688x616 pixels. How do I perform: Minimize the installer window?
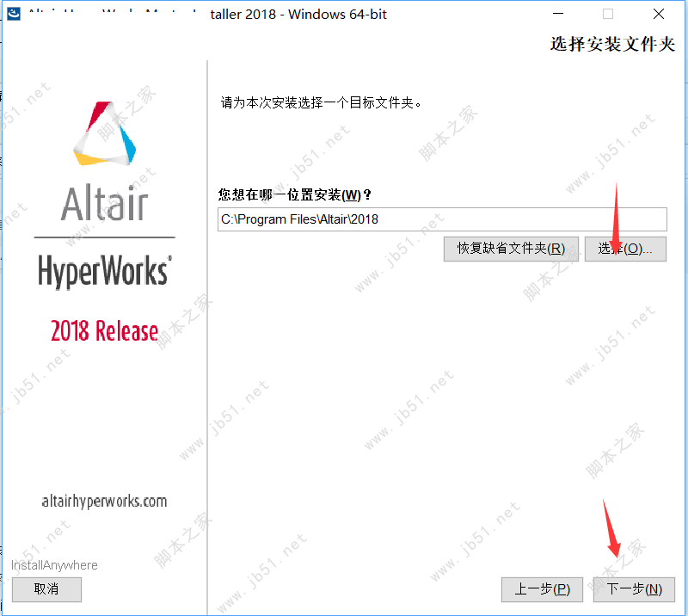[x=558, y=14]
